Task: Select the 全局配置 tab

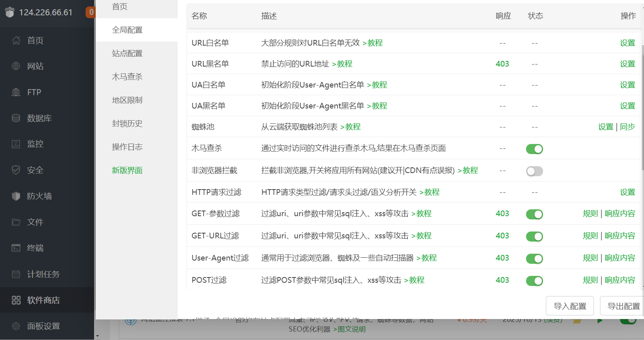Action: click(x=136, y=30)
